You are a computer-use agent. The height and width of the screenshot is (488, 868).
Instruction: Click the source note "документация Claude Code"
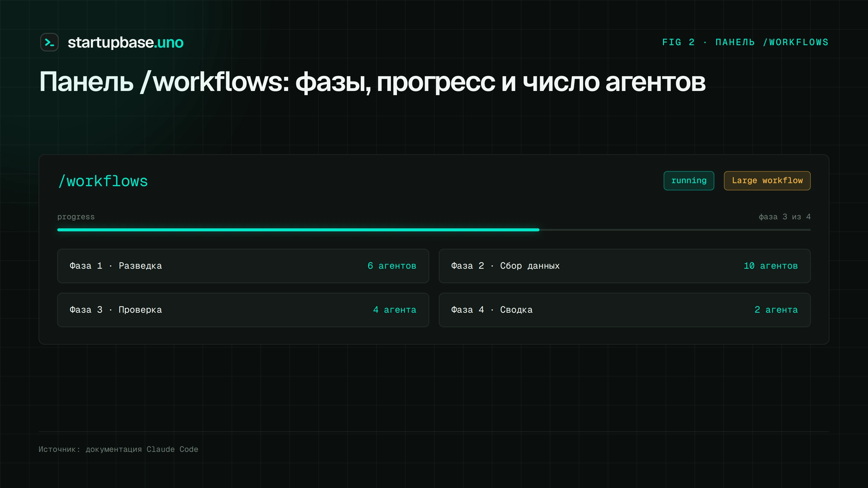(142, 449)
